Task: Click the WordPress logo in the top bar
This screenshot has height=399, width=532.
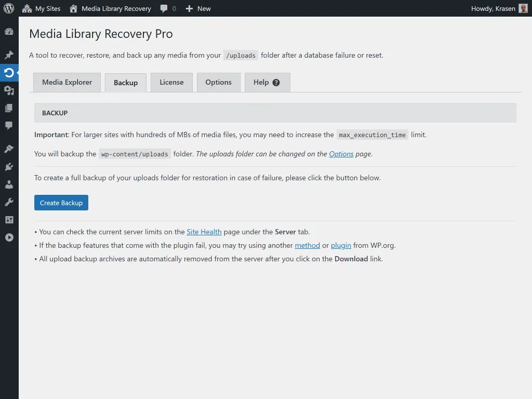Action: pos(8,8)
